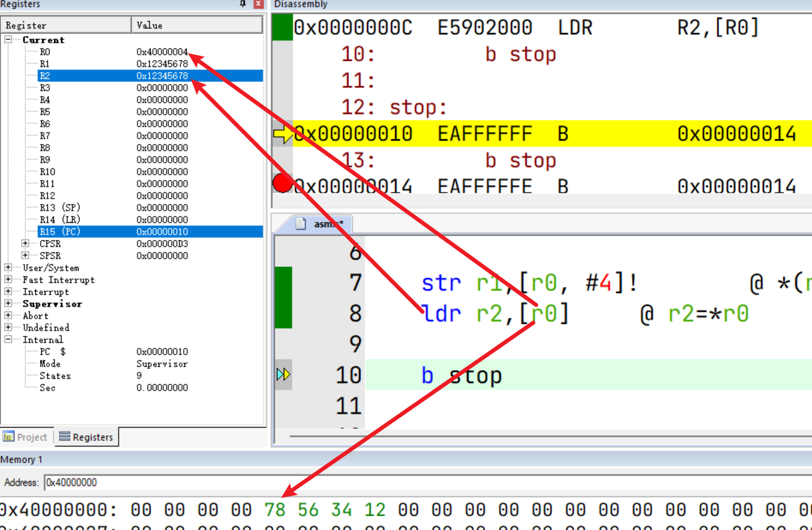Viewport: 812px width, 530px height.
Task: Click the Register column header
Action: point(66,25)
